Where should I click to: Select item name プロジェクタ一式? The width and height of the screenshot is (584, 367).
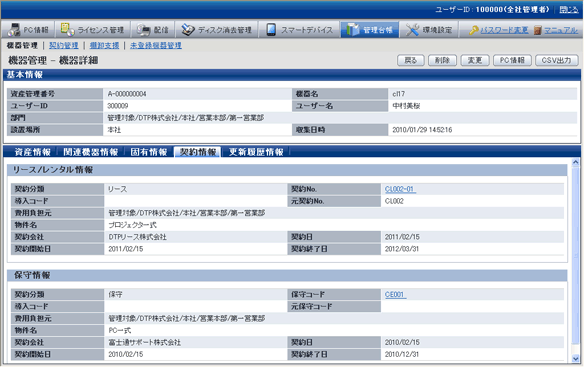point(133,225)
